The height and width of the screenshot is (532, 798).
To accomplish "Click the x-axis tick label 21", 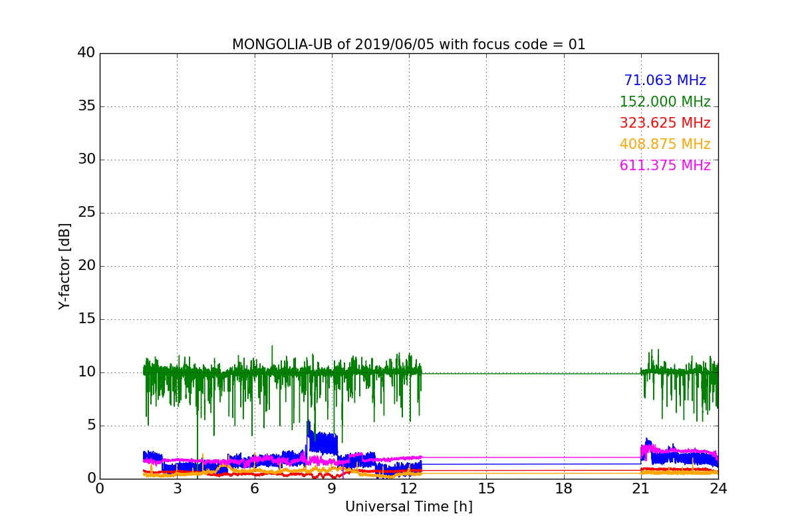I will click(641, 488).
